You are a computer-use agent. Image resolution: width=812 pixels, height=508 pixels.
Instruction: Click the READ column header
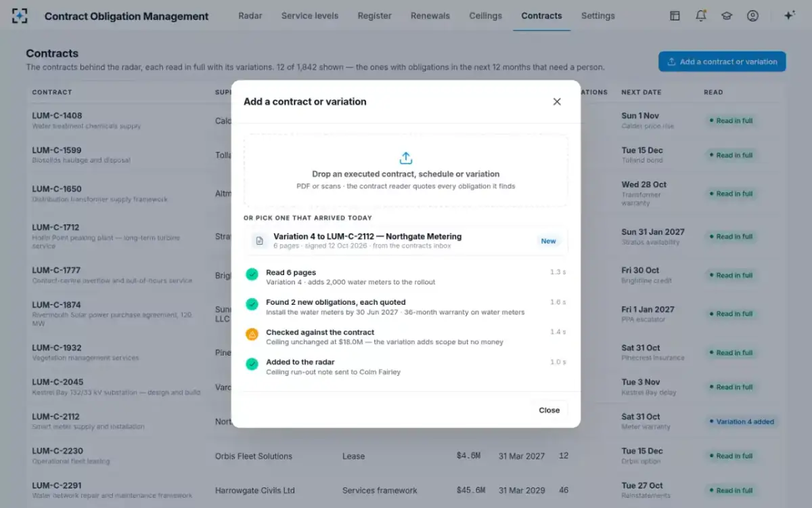(713, 92)
